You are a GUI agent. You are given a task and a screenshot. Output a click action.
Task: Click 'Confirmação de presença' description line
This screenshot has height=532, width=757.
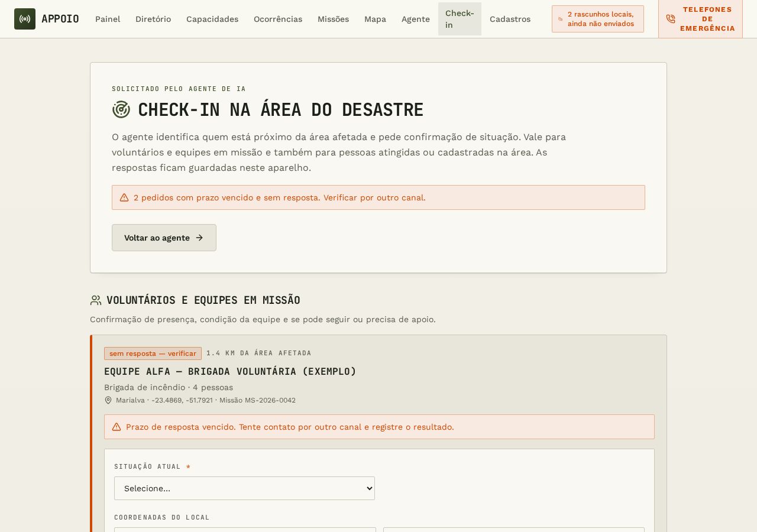pyautogui.click(x=263, y=319)
